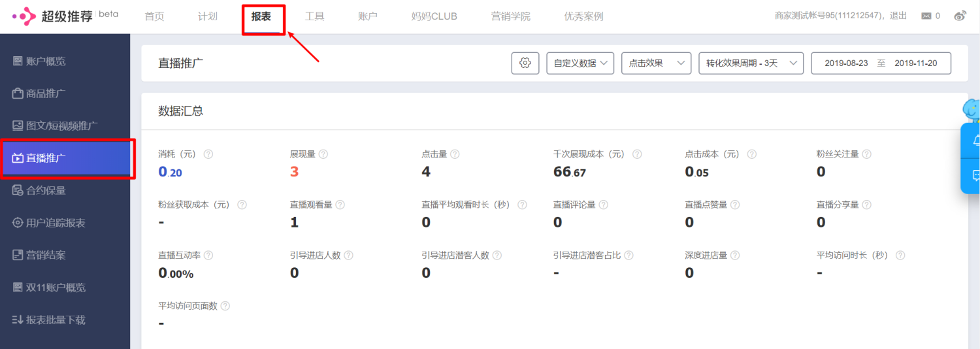Image resolution: width=980 pixels, height=349 pixels.
Task: Click help icon next to 粉丝获取成本（元）
Action: [x=242, y=205]
